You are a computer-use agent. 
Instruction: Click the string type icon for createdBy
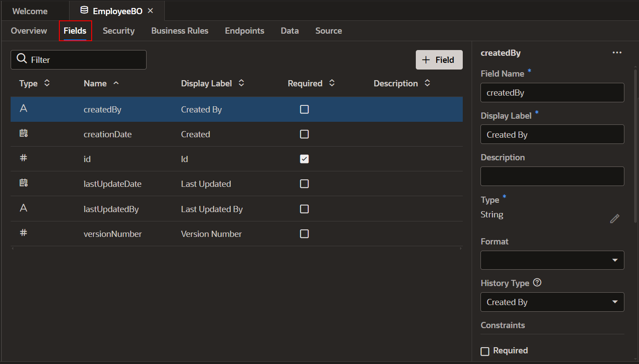tap(23, 108)
